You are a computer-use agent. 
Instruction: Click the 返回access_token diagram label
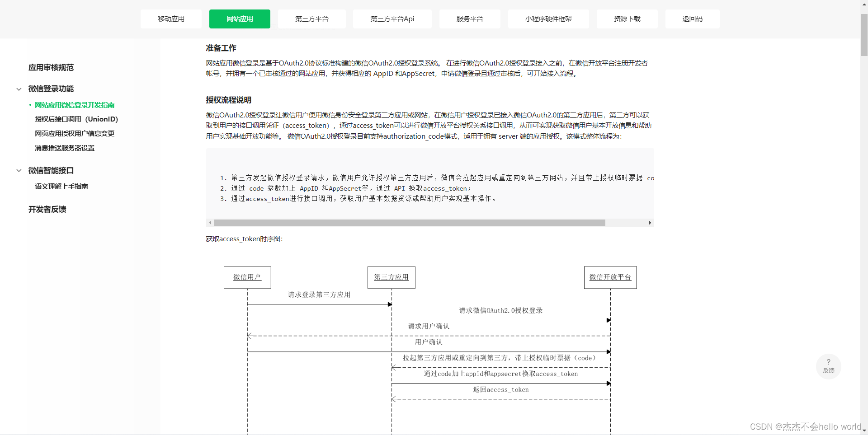point(501,389)
